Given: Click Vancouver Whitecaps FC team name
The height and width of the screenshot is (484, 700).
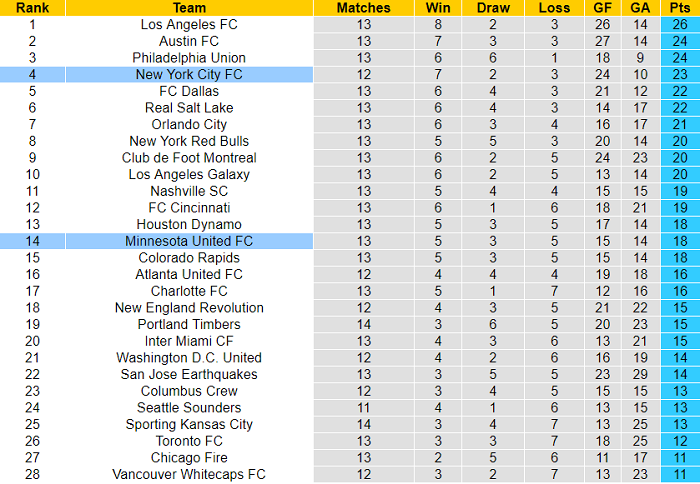Looking at the screenshot, I should pos(189,474).
